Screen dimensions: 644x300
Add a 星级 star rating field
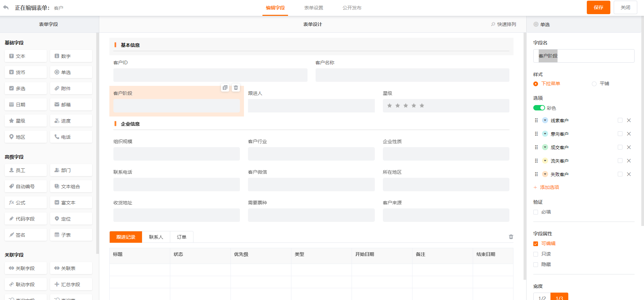click(x=26, y=121)
